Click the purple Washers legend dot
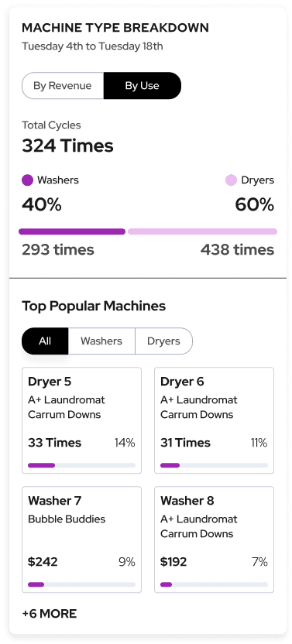The height and width of the screenshot is (644, 292). point(27,180)
